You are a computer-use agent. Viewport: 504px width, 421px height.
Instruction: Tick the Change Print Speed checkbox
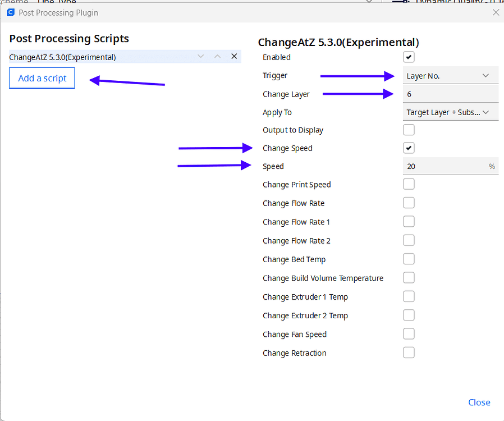tap(409, 184)
